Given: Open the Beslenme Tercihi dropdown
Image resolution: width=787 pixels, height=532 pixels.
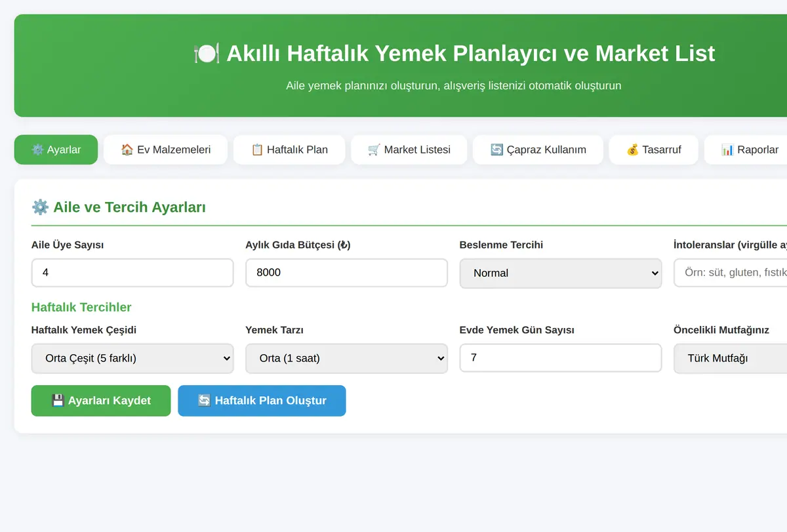Looking at the screenshot, I should click(561, 273).
